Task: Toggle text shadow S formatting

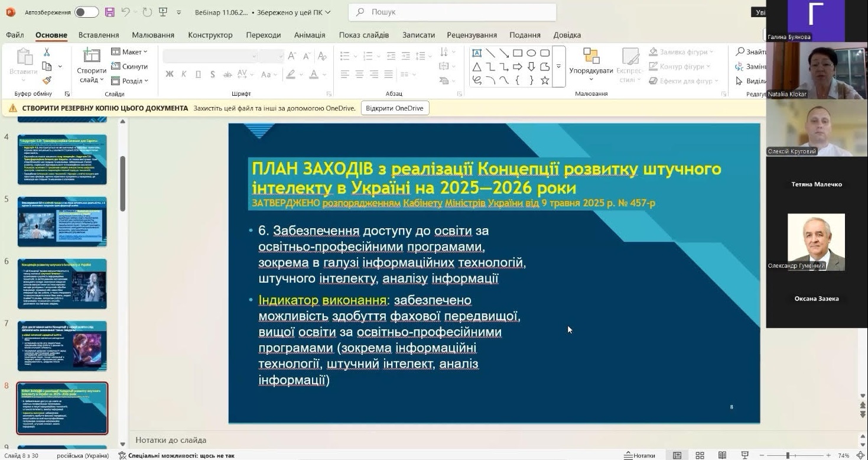Action: point(212,74)
